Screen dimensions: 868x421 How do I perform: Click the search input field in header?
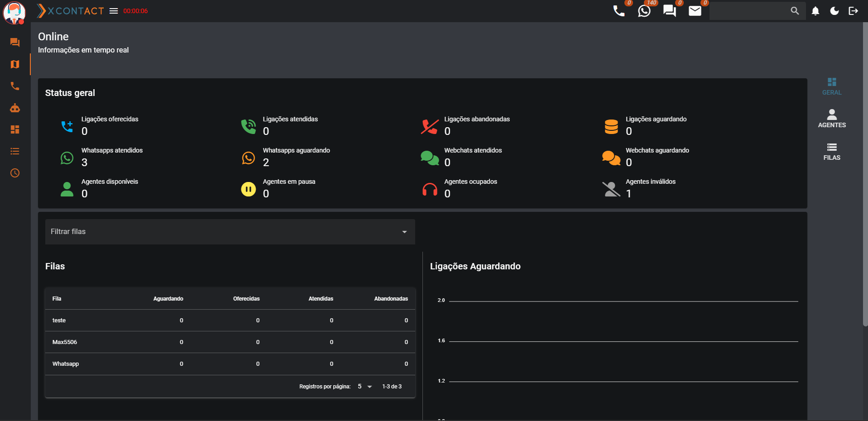click(x=749, y=11)
